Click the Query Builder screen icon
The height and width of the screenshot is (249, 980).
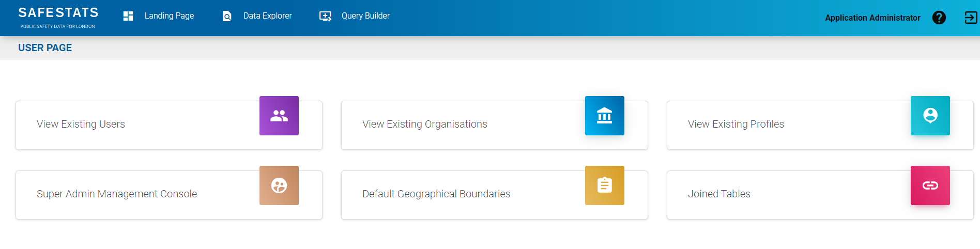(325, 16)
